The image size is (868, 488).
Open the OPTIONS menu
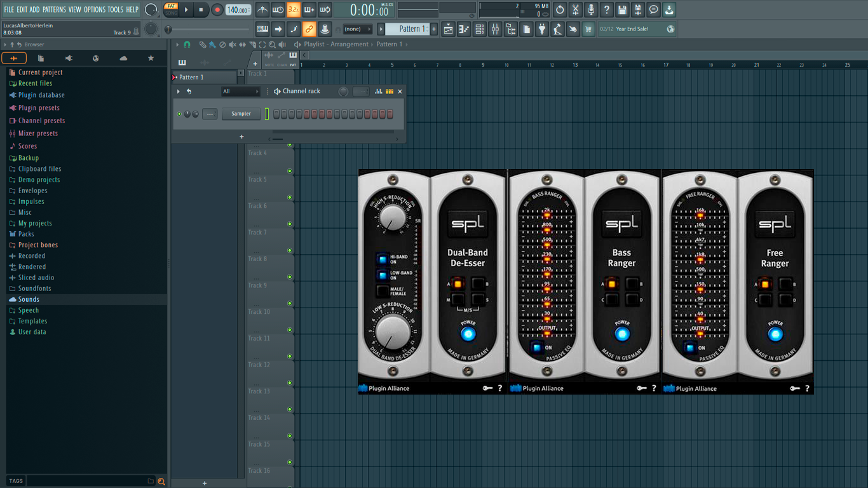pos(95,10)
